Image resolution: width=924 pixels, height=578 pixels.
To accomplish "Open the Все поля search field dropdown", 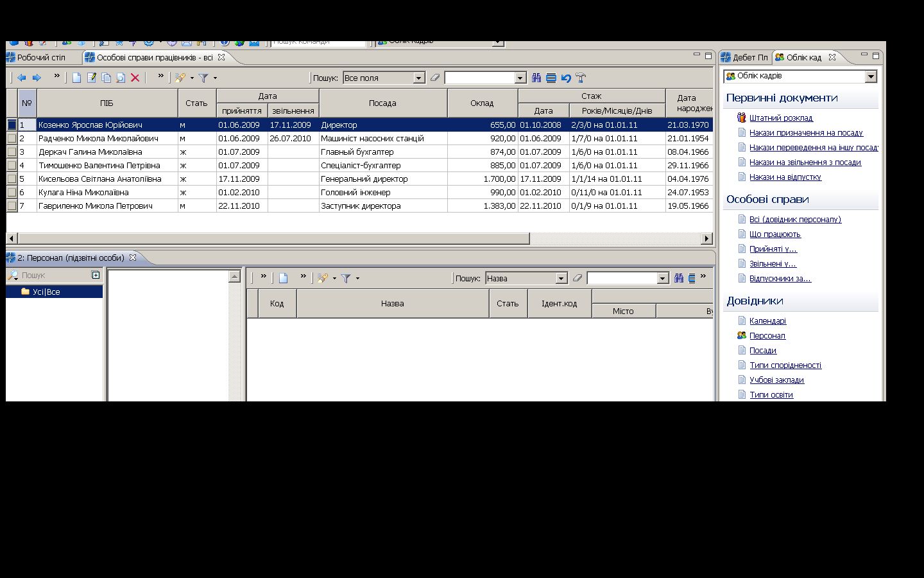I will (419, 78).
